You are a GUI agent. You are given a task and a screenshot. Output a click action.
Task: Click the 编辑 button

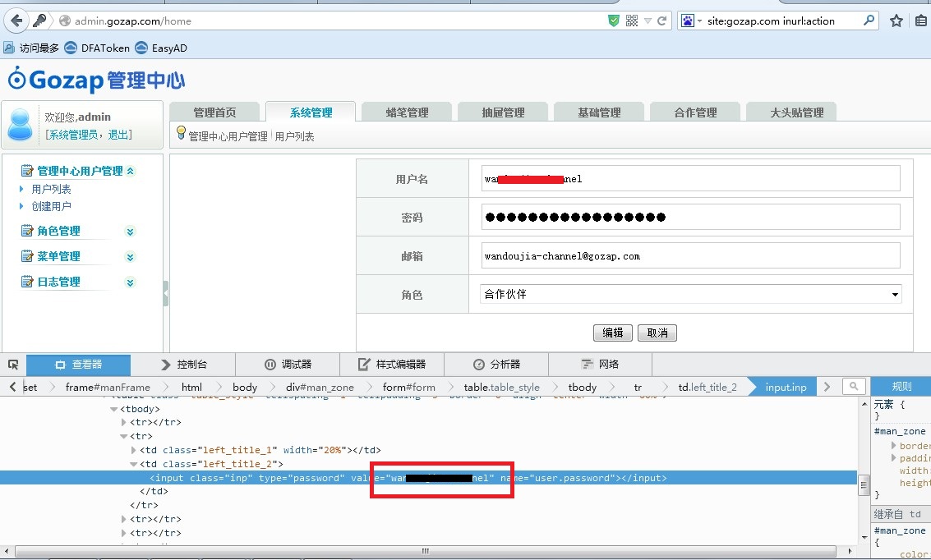pyautogui.click(x=613, y=333)
